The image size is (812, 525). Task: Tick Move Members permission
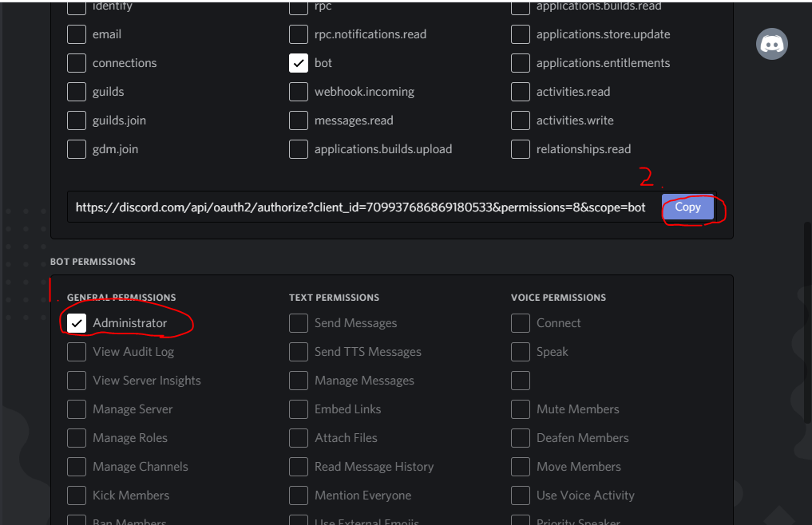(x=521, y=467)
